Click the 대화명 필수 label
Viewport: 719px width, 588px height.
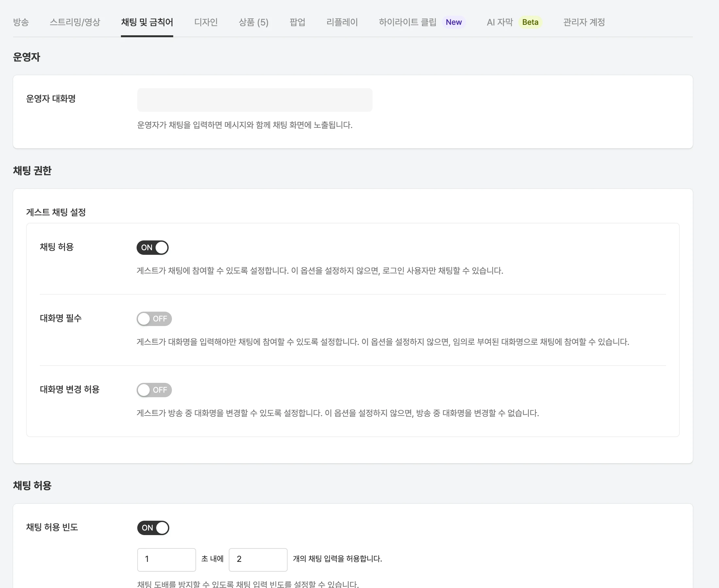[x=61, y=318]
